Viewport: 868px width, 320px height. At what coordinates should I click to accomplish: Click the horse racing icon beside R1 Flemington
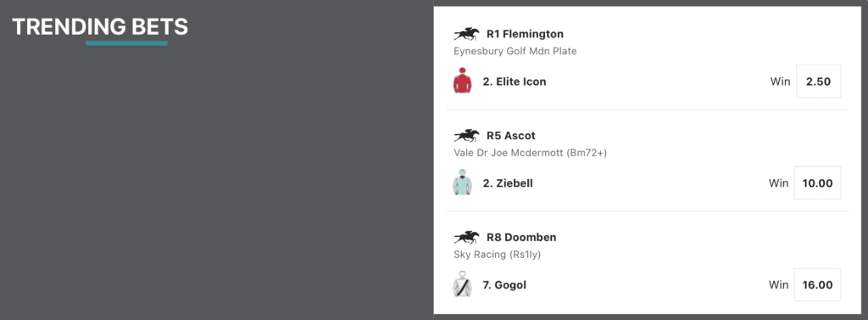click(x=466, y=35)
